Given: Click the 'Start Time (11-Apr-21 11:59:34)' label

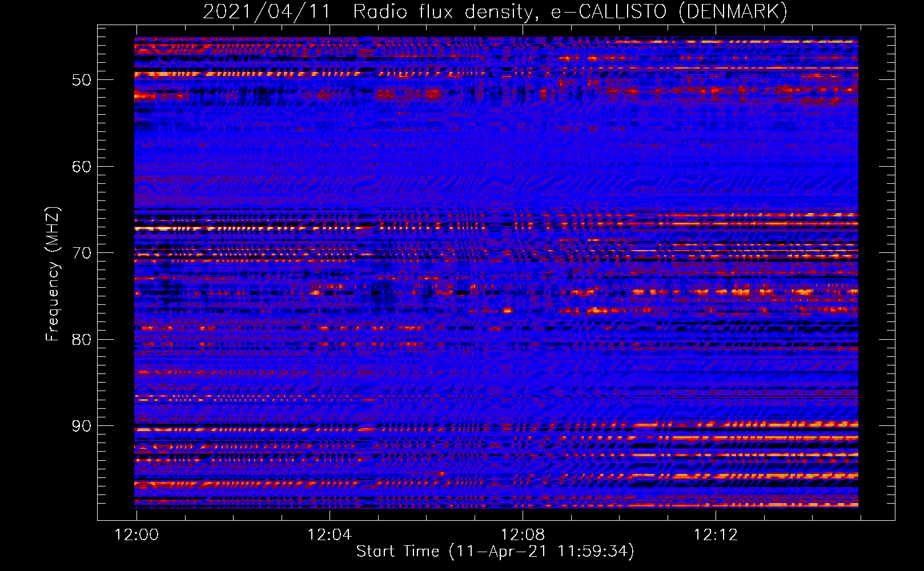Looking at the screenshot, I should click(495, 552).
